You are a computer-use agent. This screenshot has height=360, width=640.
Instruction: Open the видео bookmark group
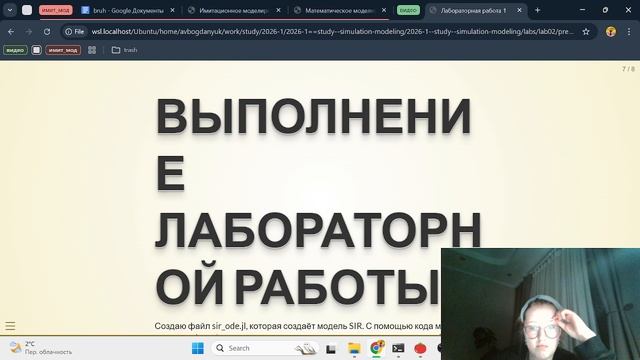click(x=16, y=50)
